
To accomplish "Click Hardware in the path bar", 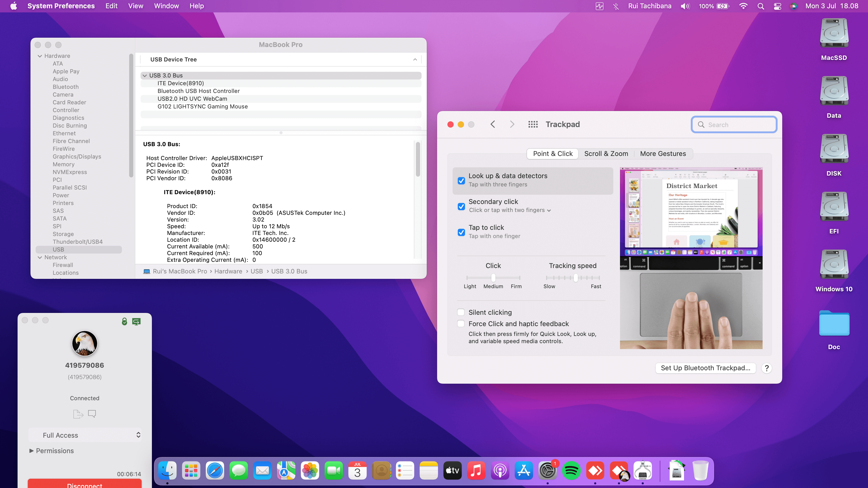I will (x=228, y=271).
